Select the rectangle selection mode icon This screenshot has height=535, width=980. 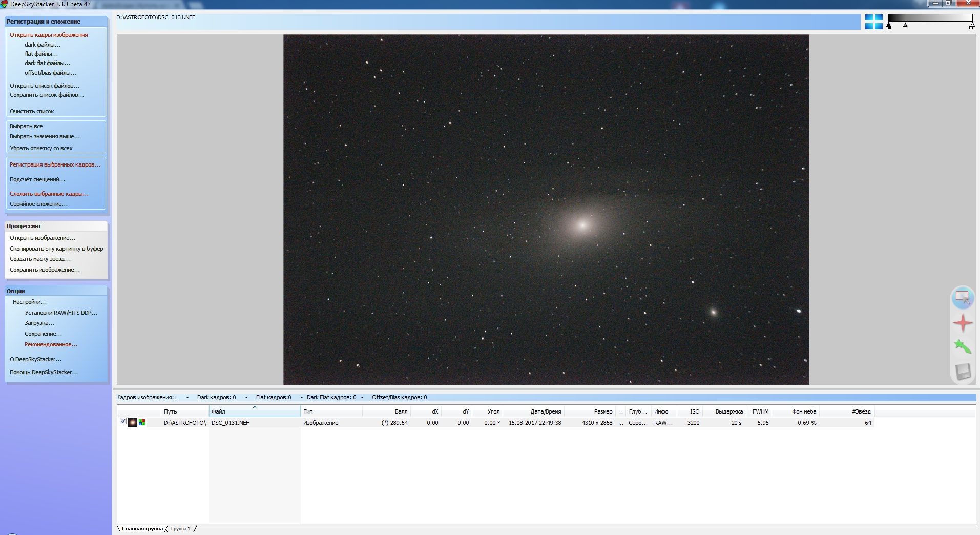point(963,298)
